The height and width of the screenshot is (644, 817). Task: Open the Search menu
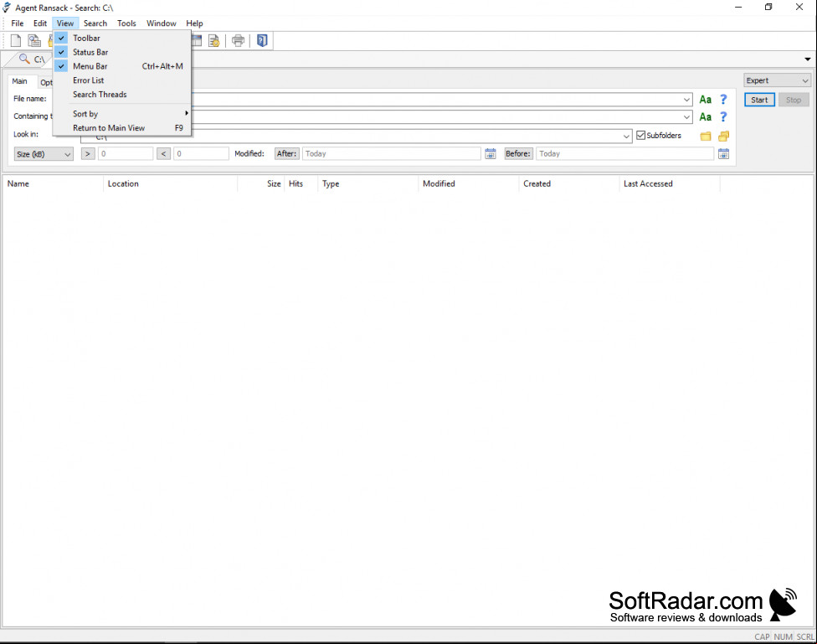tap(95, 23)
